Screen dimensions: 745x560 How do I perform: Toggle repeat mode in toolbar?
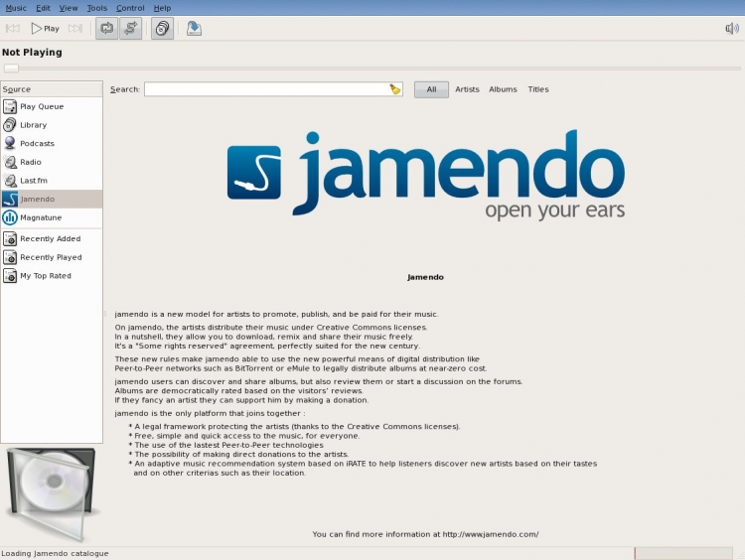pyautogui.click(x=107, y=29)
